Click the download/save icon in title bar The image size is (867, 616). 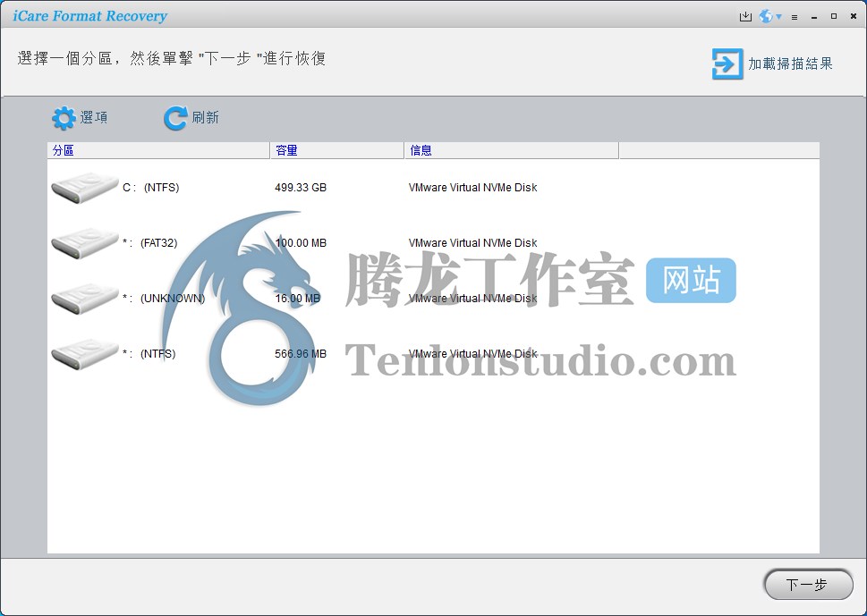click(x=745, y=17)
